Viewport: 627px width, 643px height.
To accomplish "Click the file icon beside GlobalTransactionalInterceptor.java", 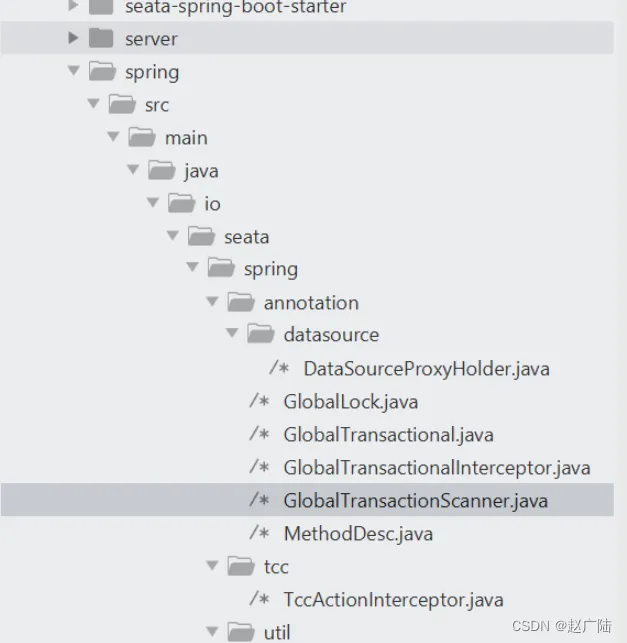I will tap(259, 466).
